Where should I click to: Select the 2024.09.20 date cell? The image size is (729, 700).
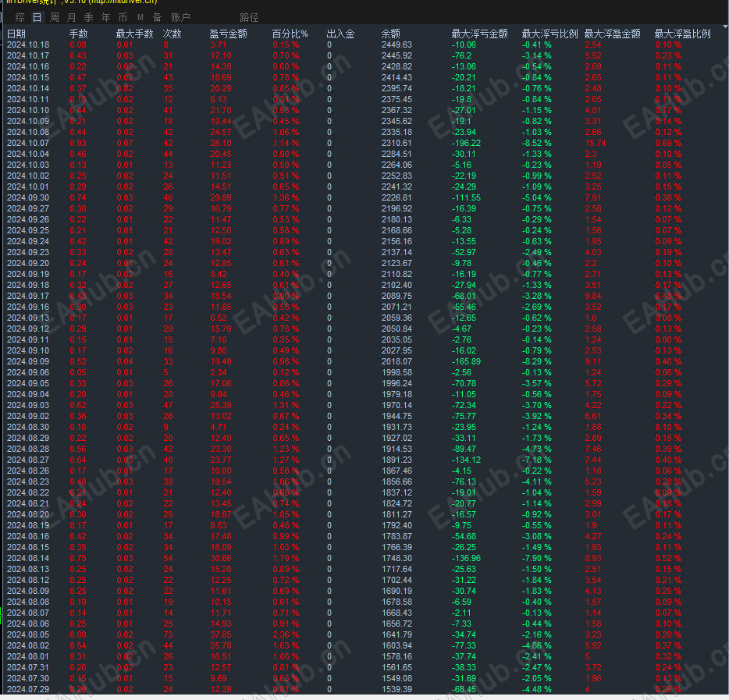tap(28, 264)
